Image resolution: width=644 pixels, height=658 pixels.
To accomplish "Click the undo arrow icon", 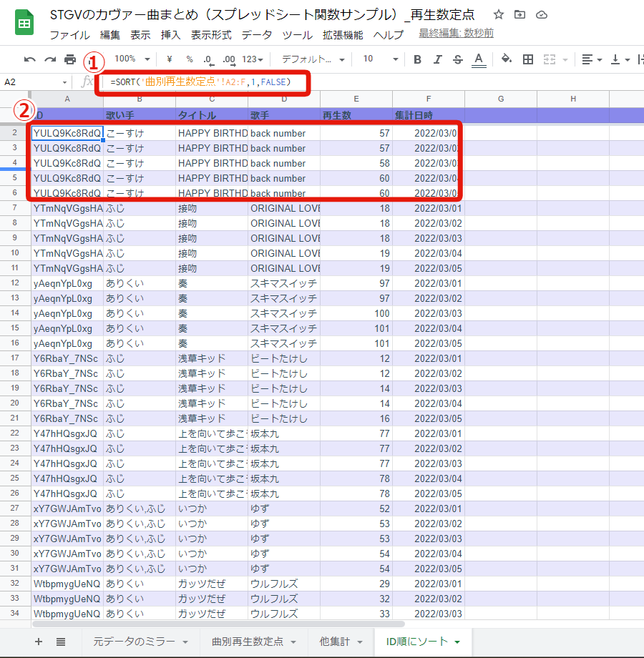I will [29, 59].
